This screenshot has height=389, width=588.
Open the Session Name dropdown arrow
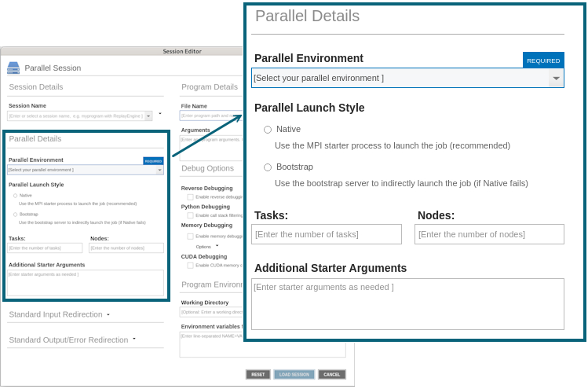[x=148, y=116]
